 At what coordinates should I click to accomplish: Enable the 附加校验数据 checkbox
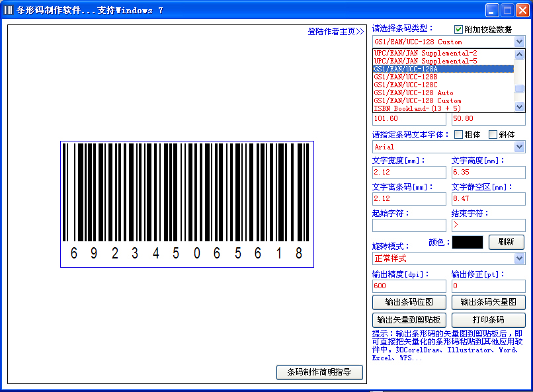pos(458,29)
